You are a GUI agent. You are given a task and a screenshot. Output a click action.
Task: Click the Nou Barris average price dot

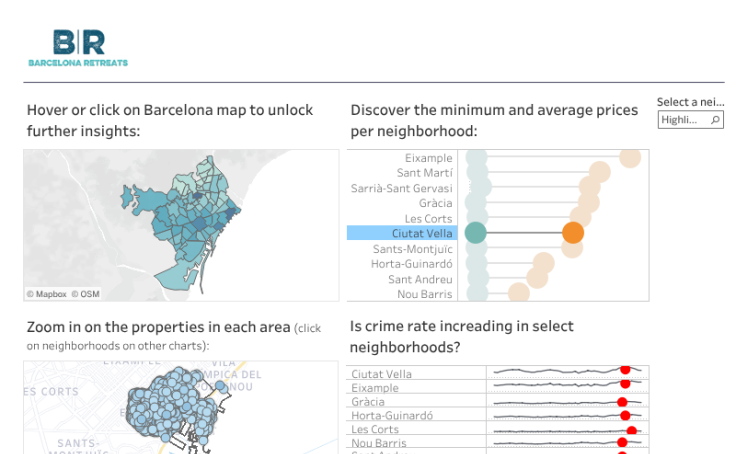(x=518, y=292)
